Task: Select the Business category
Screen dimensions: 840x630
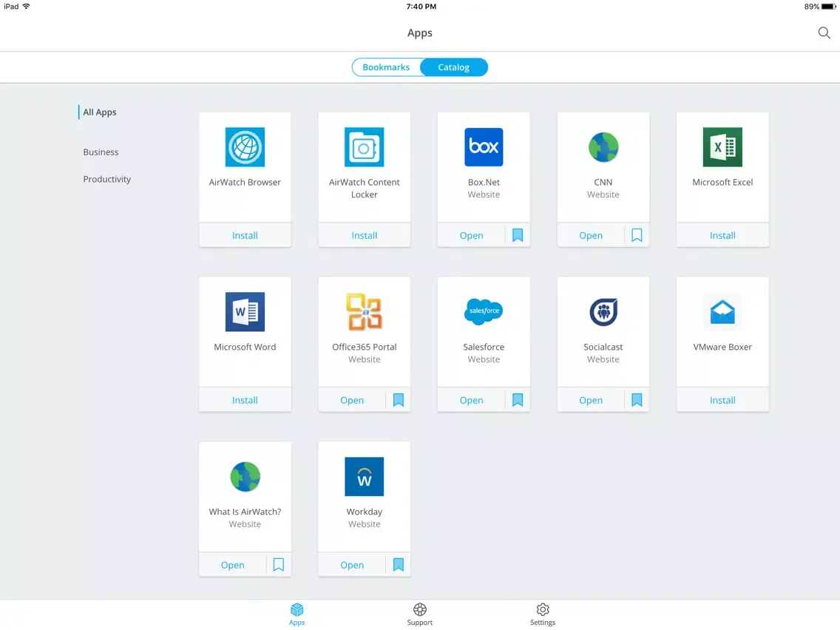Action: pos(101,152)
